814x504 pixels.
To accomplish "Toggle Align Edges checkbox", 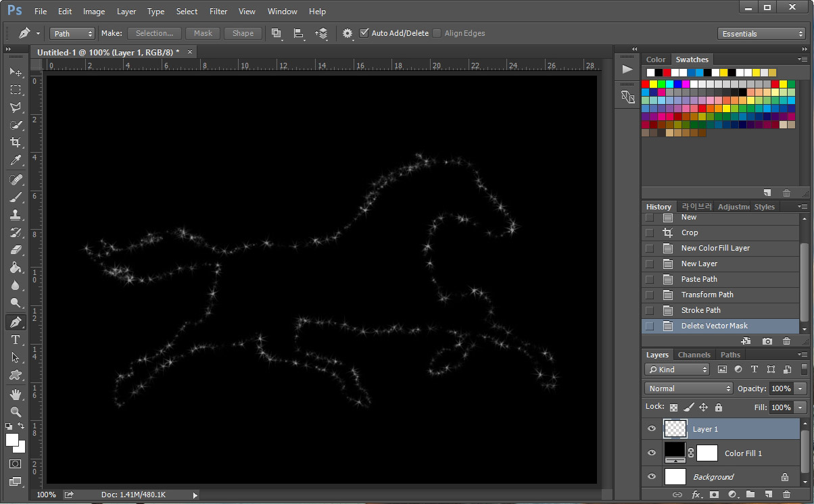I will (x=437, y=33).
